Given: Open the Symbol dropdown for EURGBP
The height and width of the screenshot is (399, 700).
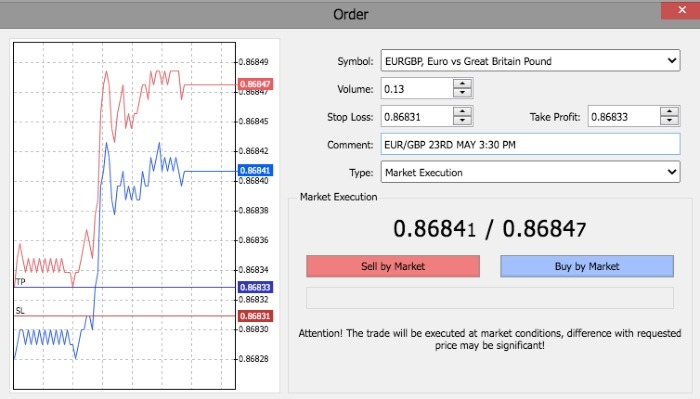Looking at the screenshot, I should coord(530,61).
